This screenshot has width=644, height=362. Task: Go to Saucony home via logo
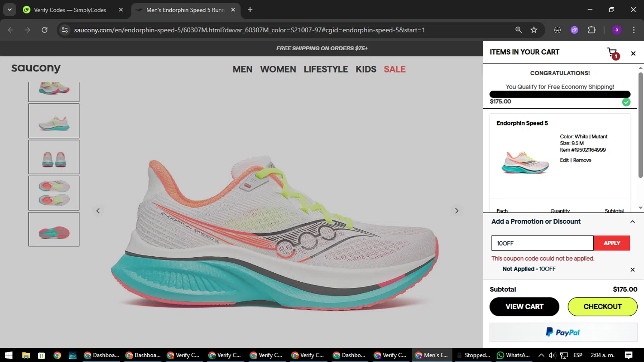point(36,68)
